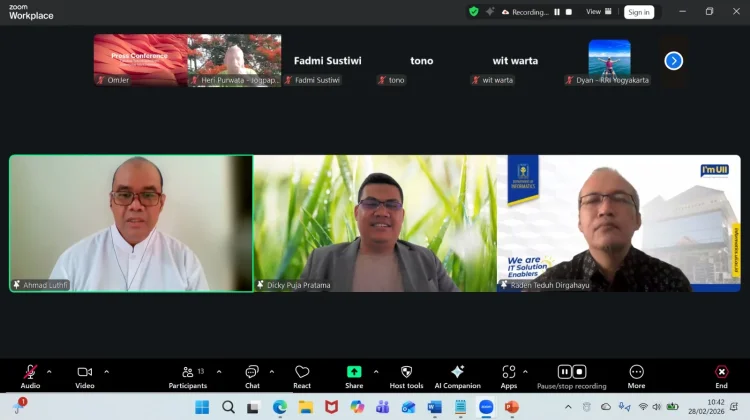Expand the caret next to Chat
Screen dimensions: 750x420
point(272,372)
